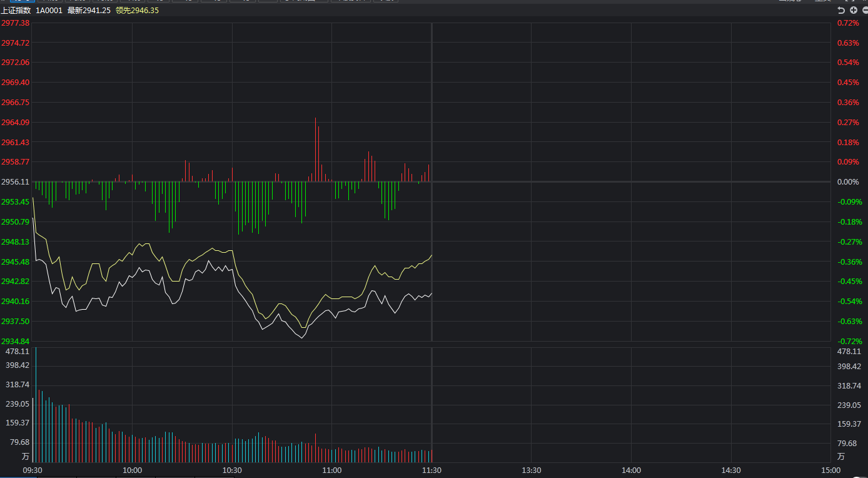Click the 0.00% percent axis label

[849, 182]
